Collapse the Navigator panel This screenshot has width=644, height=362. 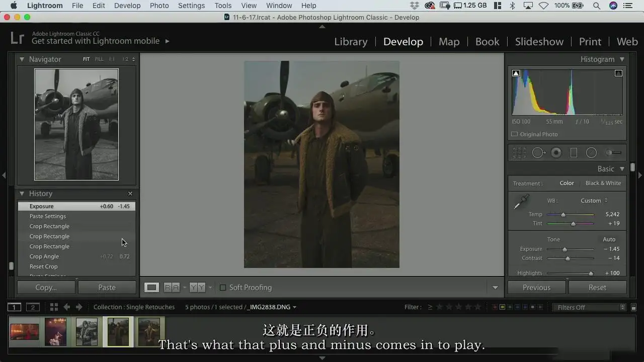22,59
